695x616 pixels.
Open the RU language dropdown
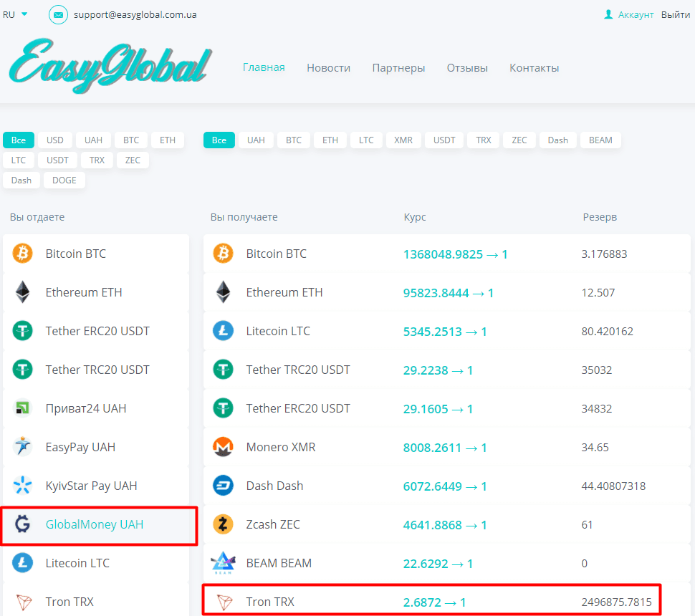13,14
